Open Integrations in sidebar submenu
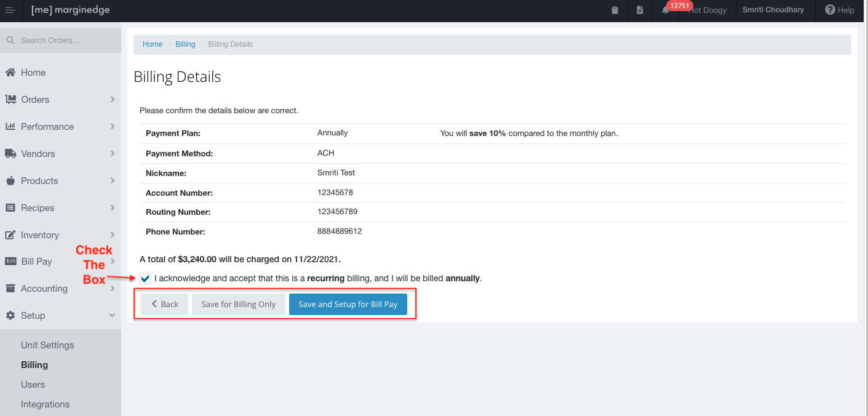 coord(45,404)
